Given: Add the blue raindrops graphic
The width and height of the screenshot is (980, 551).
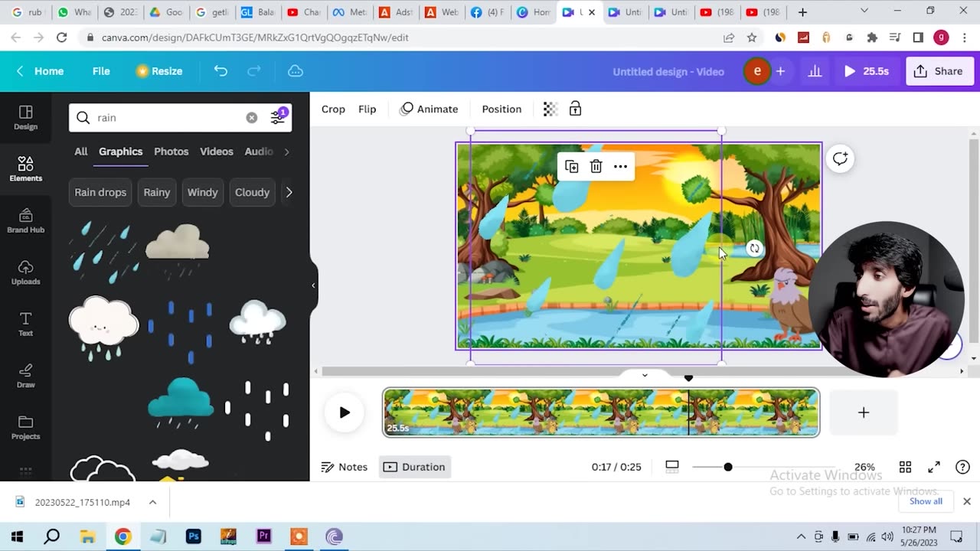Looking at the screenshot, I should pyautogui.click(x=181, y=331).
